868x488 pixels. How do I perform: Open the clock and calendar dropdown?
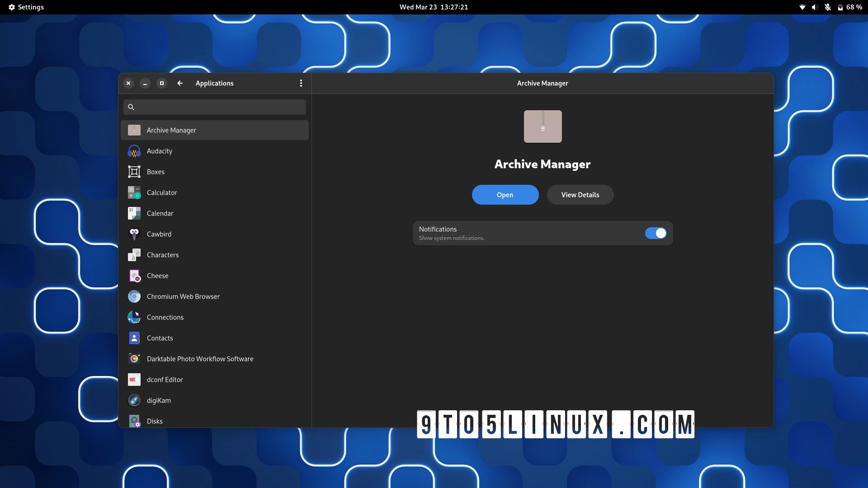tap(434, 7)
